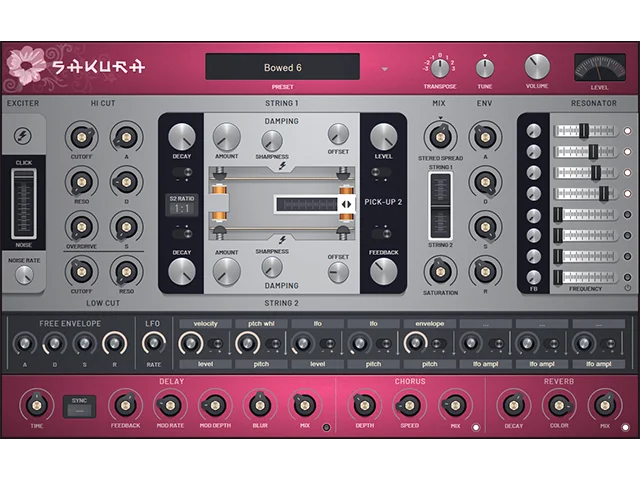Click the Volume knob
This screenshot has height=480, width=640.
tap(537, 66)
